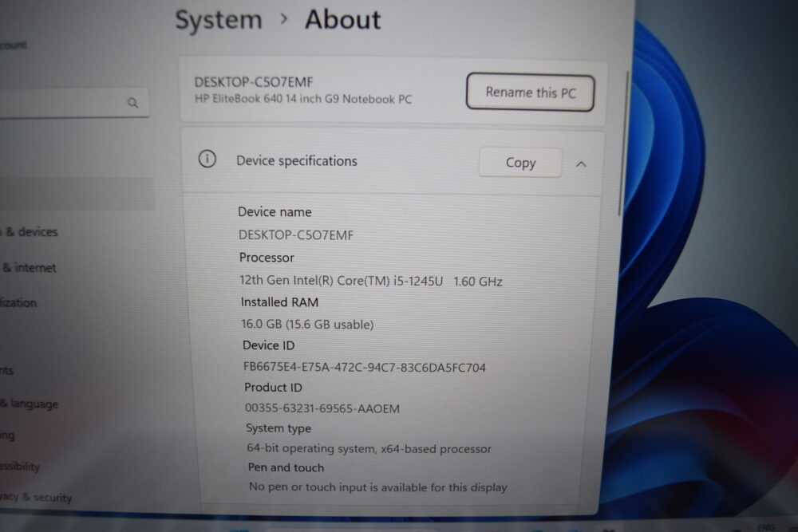The image size is (798, 532).
Task: Click the Settings window vertical scrollbar
Action: tap(622, 144)
